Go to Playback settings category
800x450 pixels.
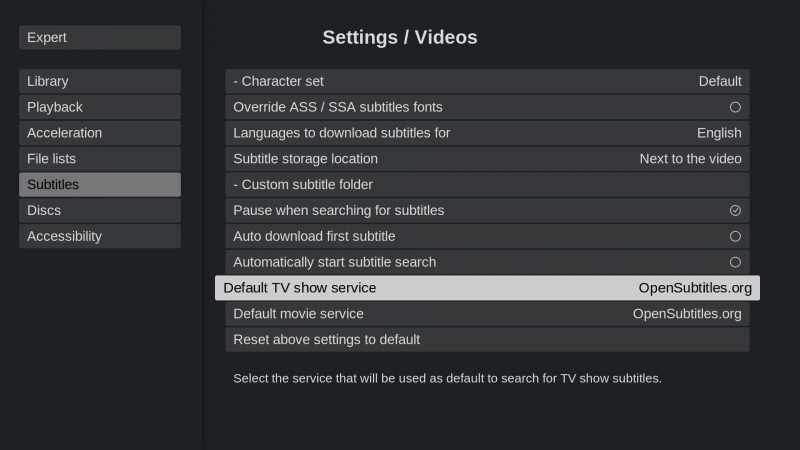tap(99, 107)
